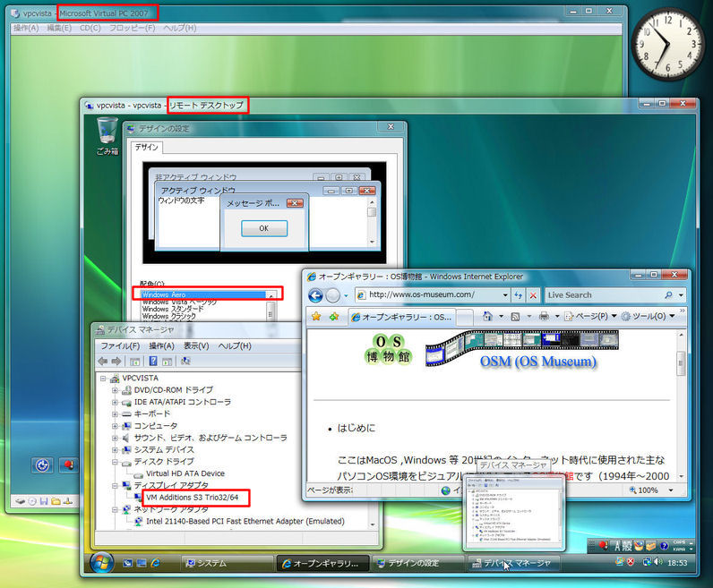
Task: Expand DVD/CD-ROM ドライブ node
Action: (x=115, y=390)
